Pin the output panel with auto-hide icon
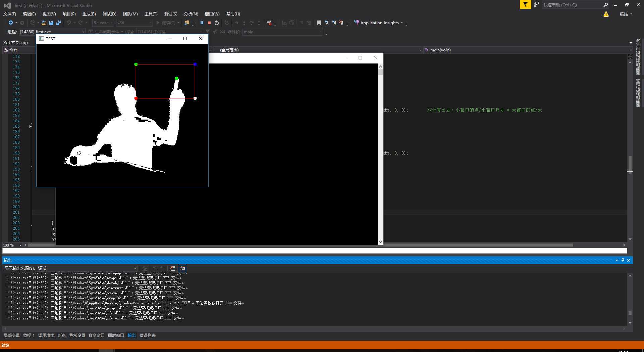 (623, 260)
